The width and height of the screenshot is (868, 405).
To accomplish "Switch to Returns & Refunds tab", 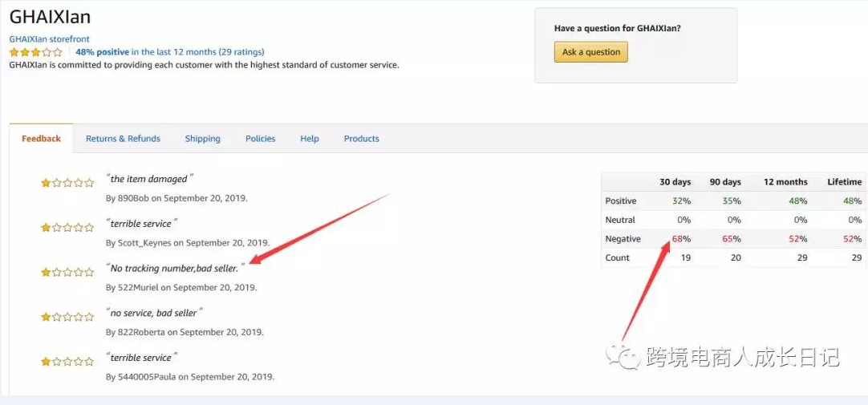I will click(123, 139).
